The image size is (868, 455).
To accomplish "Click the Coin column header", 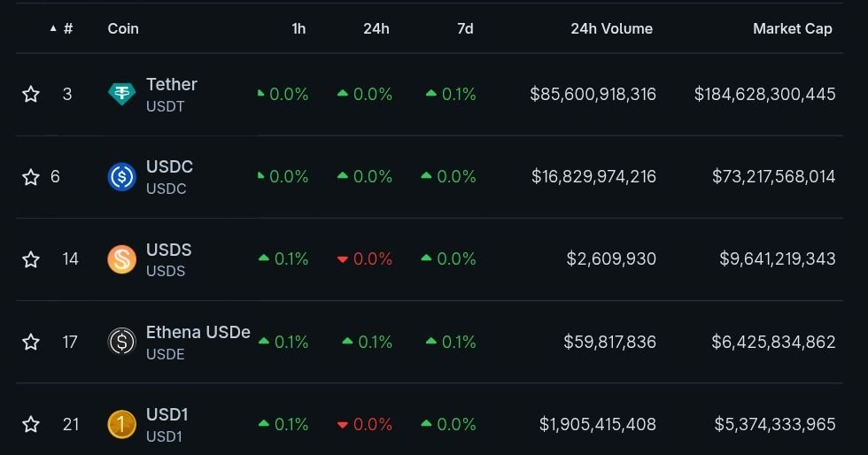I will [123, 28].
